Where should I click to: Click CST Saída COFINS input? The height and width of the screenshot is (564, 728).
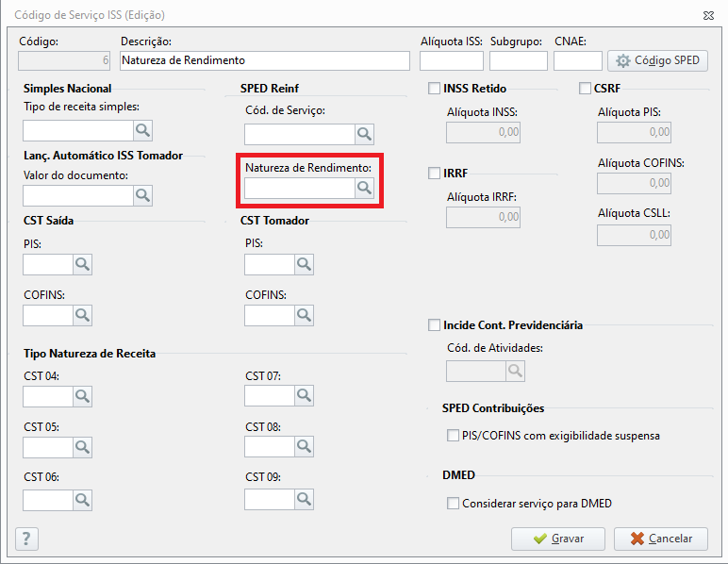point(48,315)
